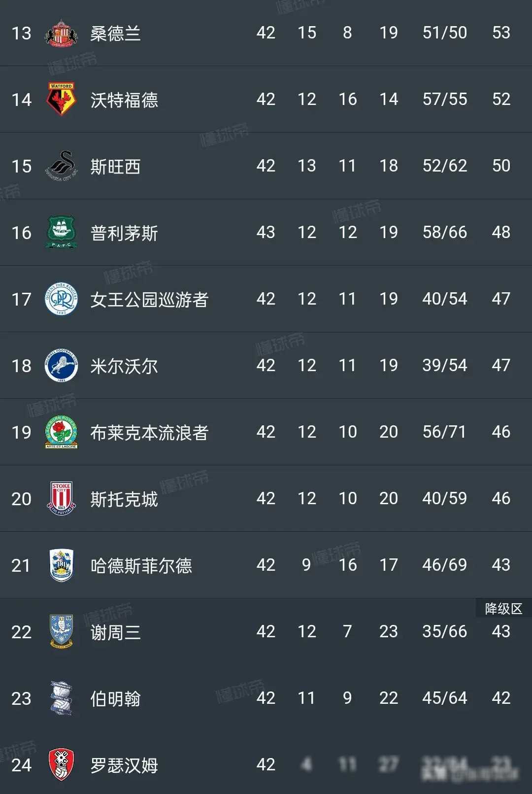Click the 沃特福德 table row
The height and width of the screenshot is (794, 532).
(x=266, y=99)
